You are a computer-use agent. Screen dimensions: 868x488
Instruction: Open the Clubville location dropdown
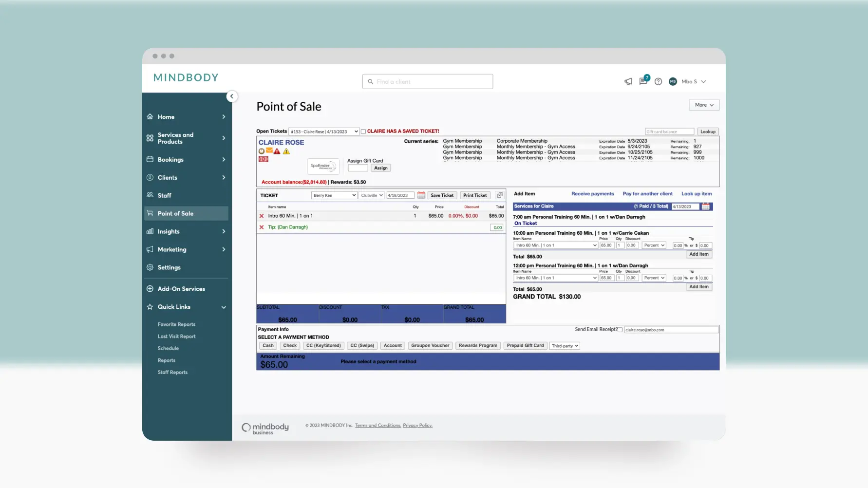pyautogui.click(x=372, y=195)
